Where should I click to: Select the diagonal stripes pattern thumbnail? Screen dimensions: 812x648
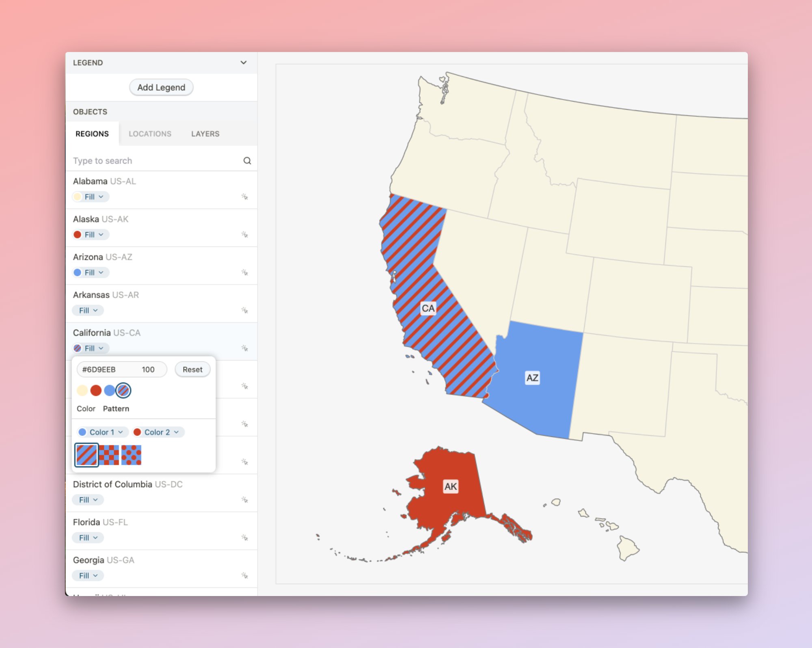tap(86, 455)
